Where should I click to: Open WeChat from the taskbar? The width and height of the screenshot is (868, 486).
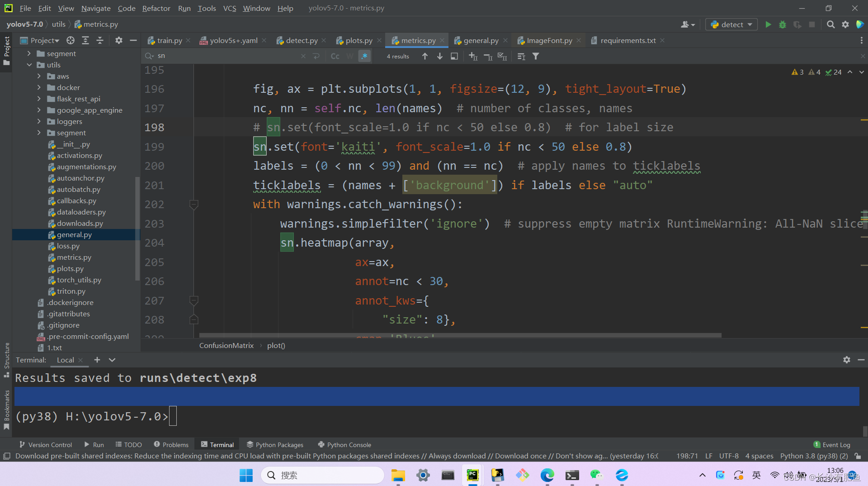(597, 475)
